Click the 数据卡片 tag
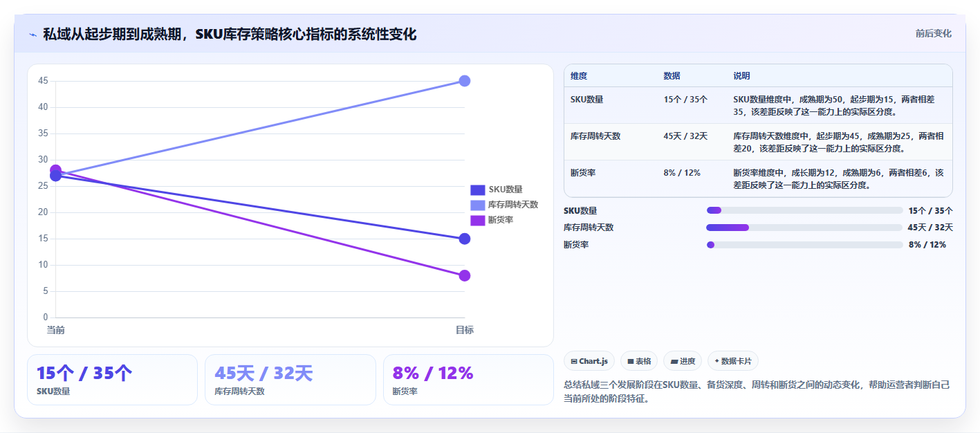The width and height of the screenshot is (980, 433). tap(733, 361)
